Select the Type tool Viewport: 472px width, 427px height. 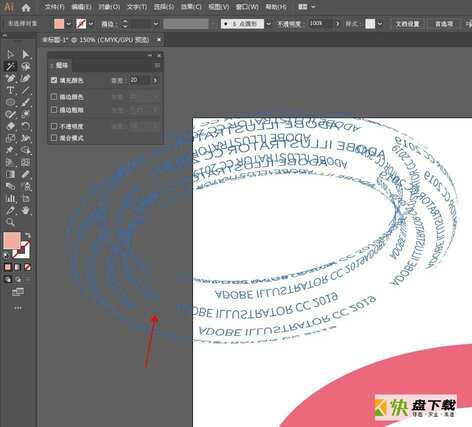(10, 90)
